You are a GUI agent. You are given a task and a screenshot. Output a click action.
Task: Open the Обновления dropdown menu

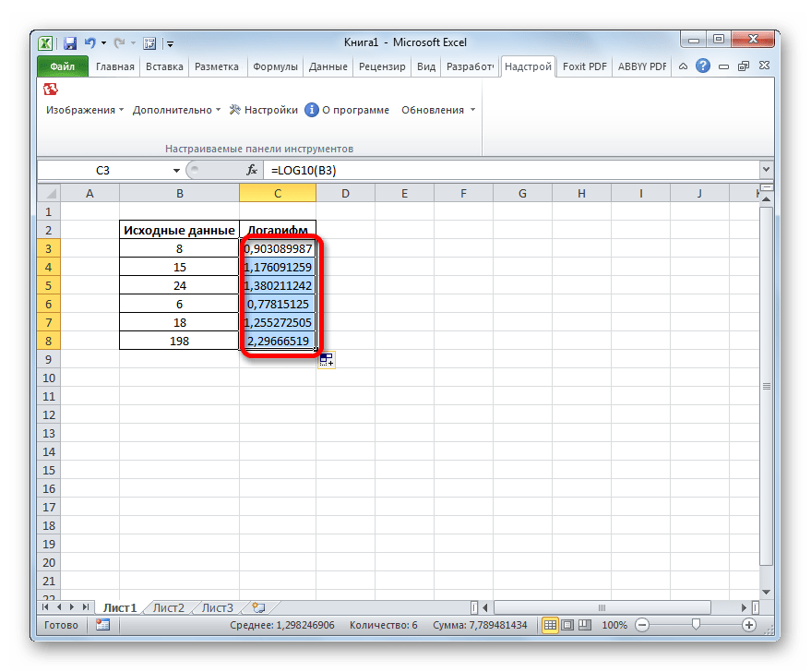(438, 110)
